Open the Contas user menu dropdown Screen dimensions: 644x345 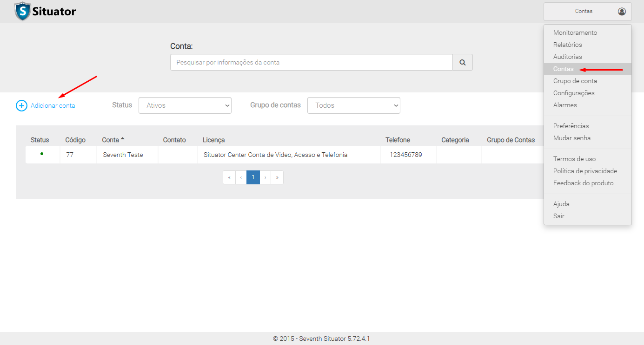point(587,12)
